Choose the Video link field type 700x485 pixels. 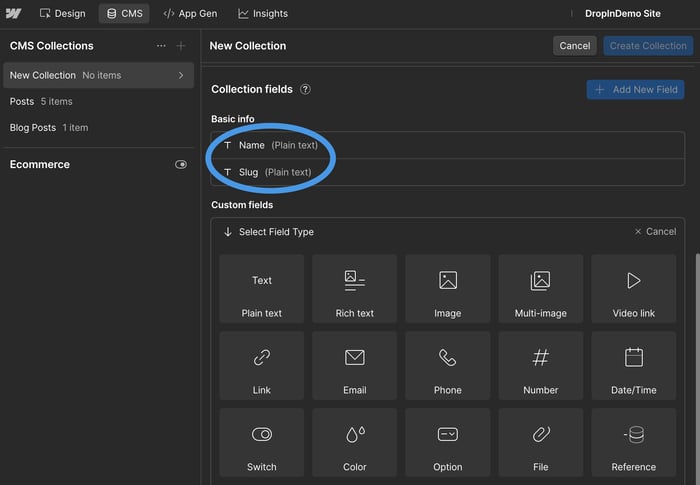click(x=633, y=289)
